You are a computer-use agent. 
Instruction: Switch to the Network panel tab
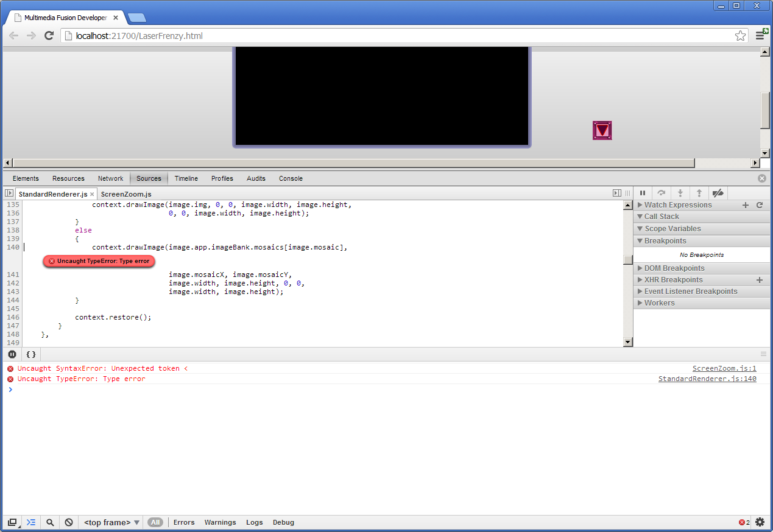pyautogui.click(x=110, y=178)
